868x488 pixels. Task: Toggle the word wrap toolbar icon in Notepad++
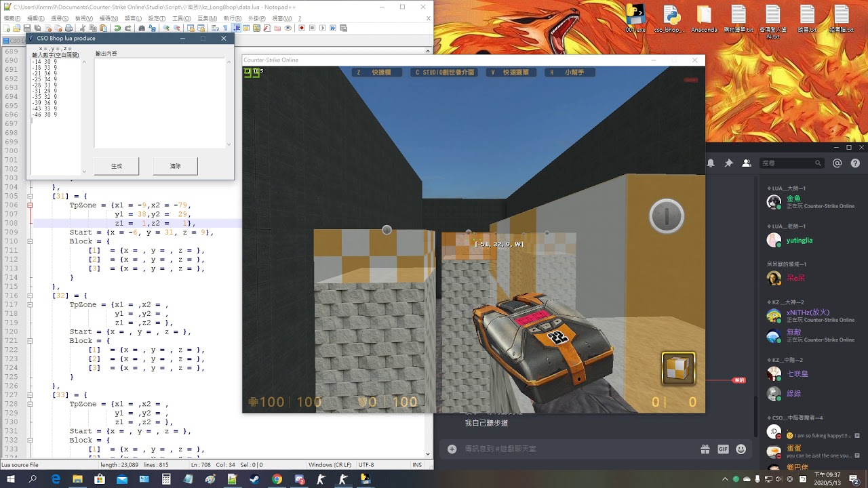[215, 28]
